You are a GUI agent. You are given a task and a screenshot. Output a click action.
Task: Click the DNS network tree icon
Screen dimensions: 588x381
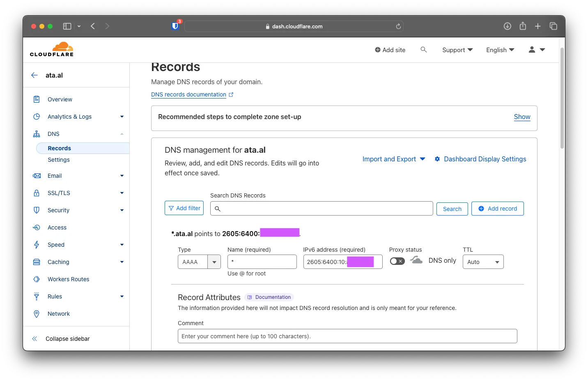tap(37, 134)
